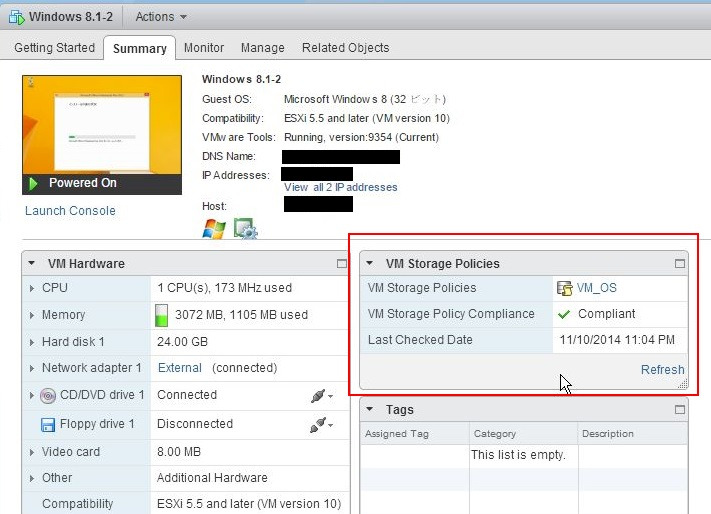
Task: Click View all 2 IP addresses link
Action: pyautogui.click(x=341, y=187)
